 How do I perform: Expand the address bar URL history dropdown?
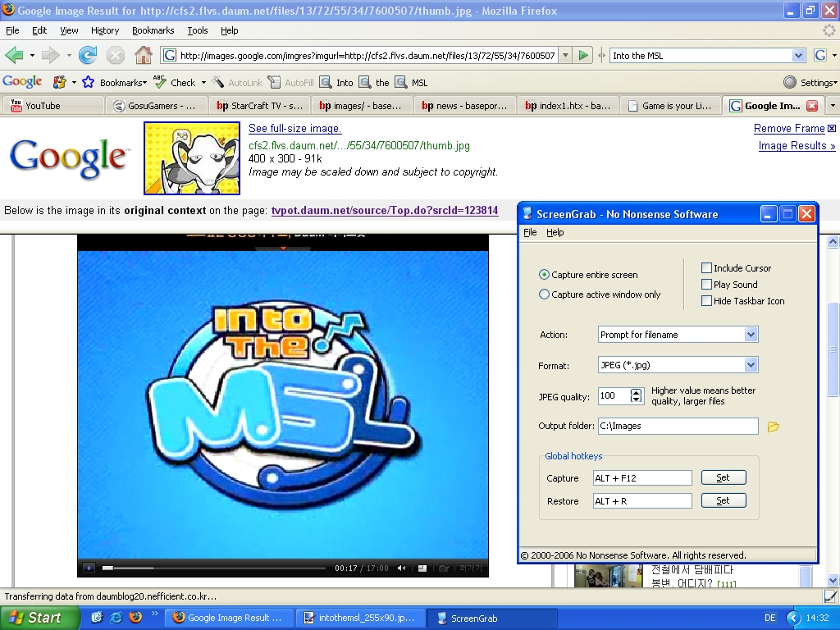[x=564, y=55]
